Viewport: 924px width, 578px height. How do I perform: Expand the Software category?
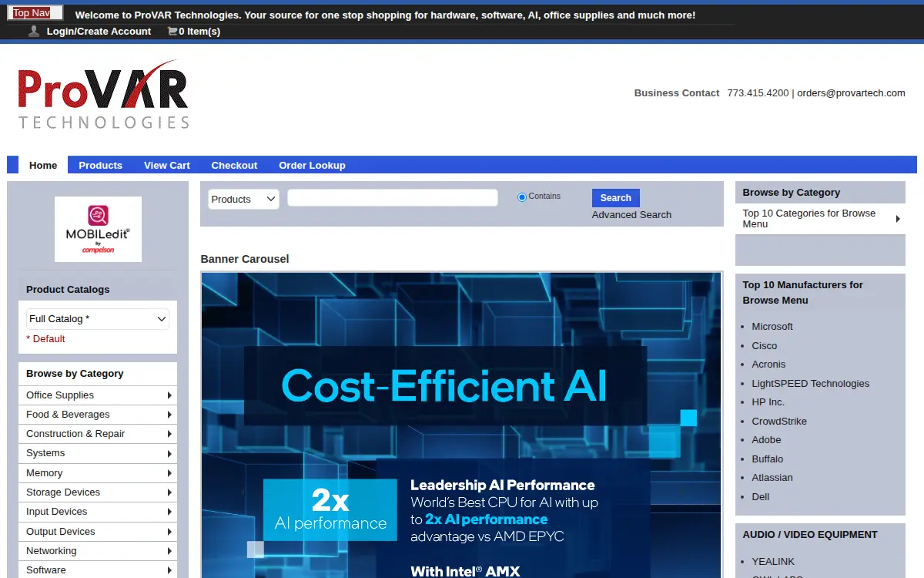click(98, 570)
